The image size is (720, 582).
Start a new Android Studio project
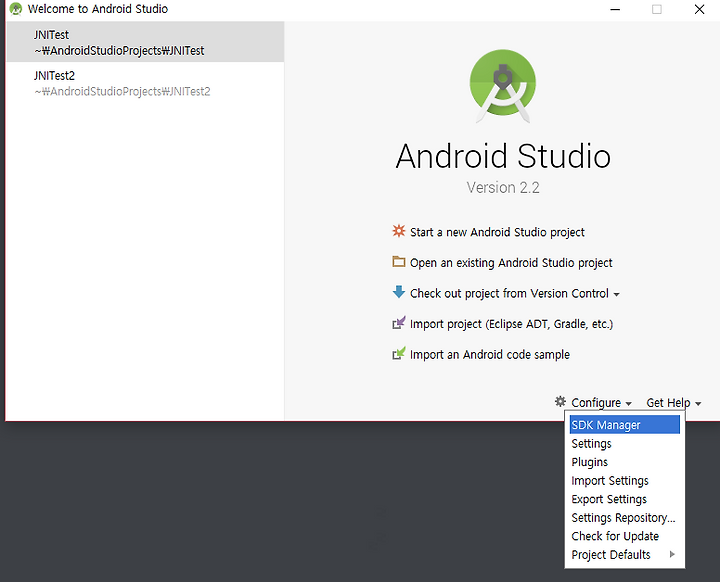tap(497, 232)
